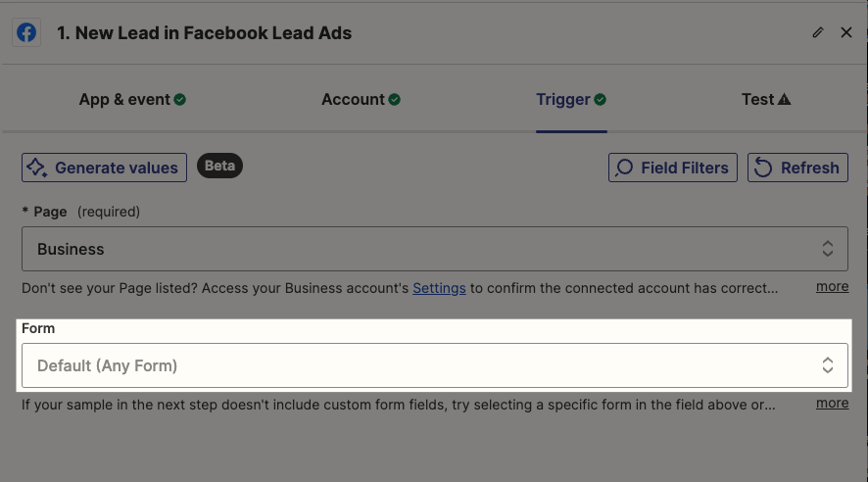This screenshot has width=868, height=482.
Task: Open the Page dropdown showing Business
Action: point(434,249)
